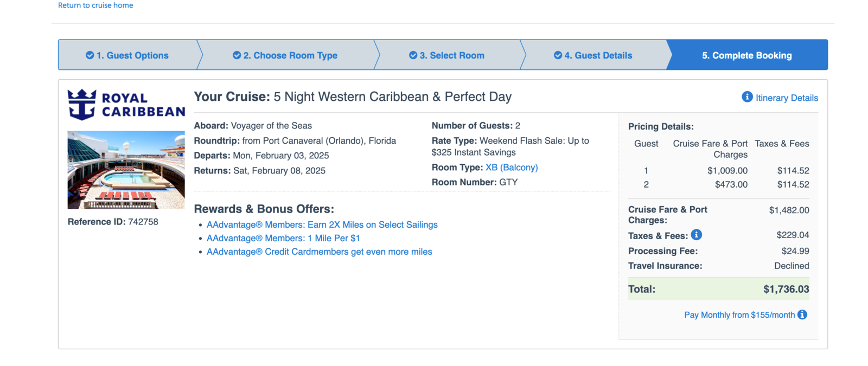Viewport: 868px width, 366px height.
Task: Click the Royal Caribbean crown anchor logo
Action: 81,104
